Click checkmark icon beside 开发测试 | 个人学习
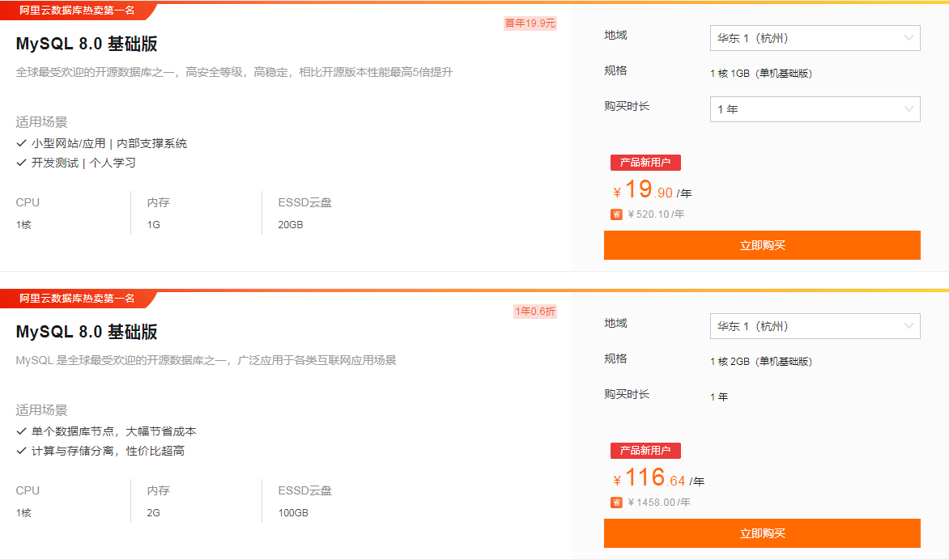The image size is (949, 560). tap(21, 163)
